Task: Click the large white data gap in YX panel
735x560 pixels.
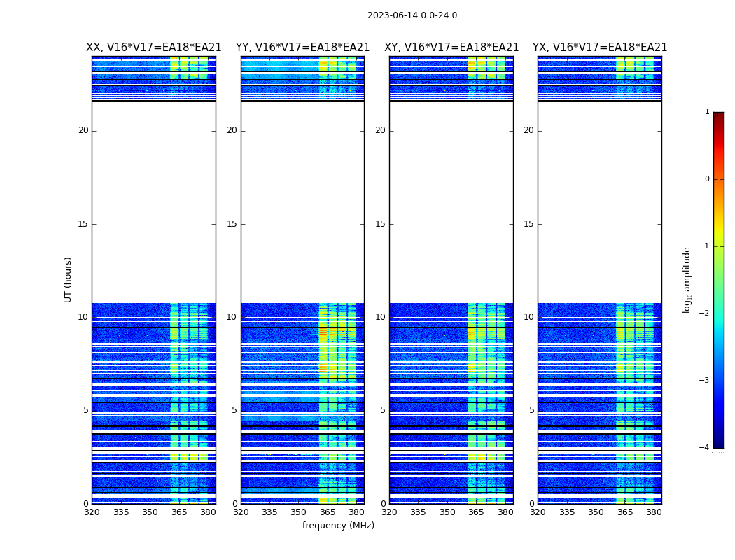Action: click(600, 202)
